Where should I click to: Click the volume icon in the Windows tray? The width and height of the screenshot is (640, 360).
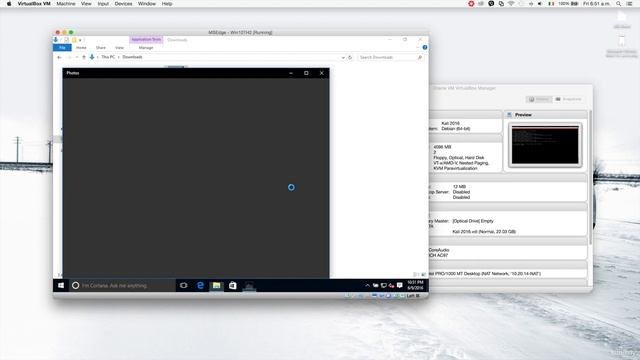click(x=391, y=286)
